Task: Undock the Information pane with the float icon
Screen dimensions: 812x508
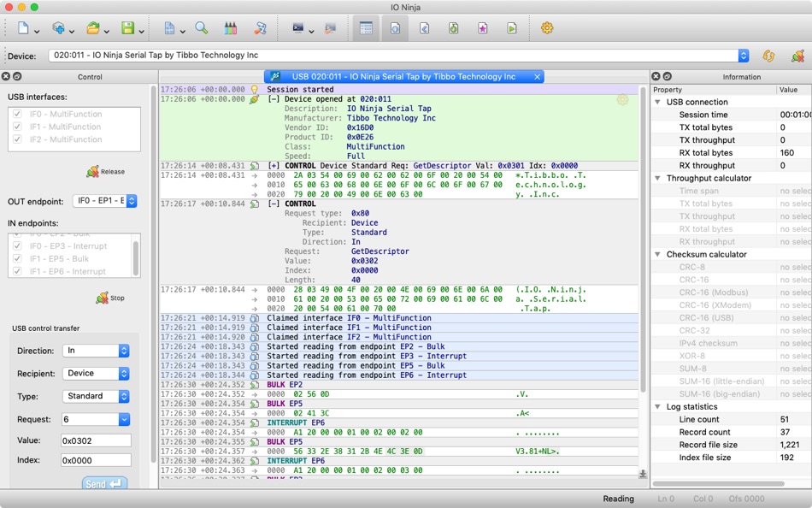Action: pyautogui.click(x=667, y=76)
